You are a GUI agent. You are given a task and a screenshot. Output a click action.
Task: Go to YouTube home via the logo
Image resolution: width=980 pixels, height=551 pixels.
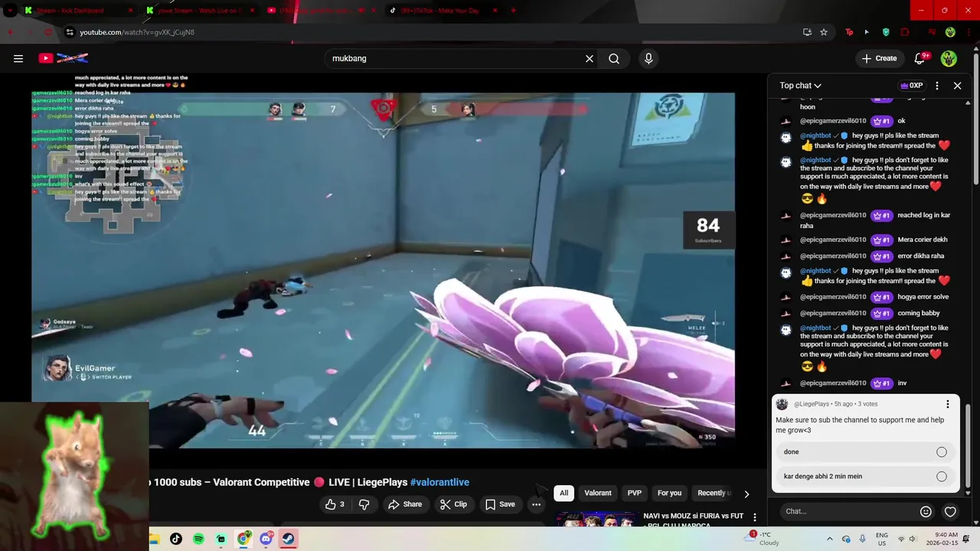point(64,58)
